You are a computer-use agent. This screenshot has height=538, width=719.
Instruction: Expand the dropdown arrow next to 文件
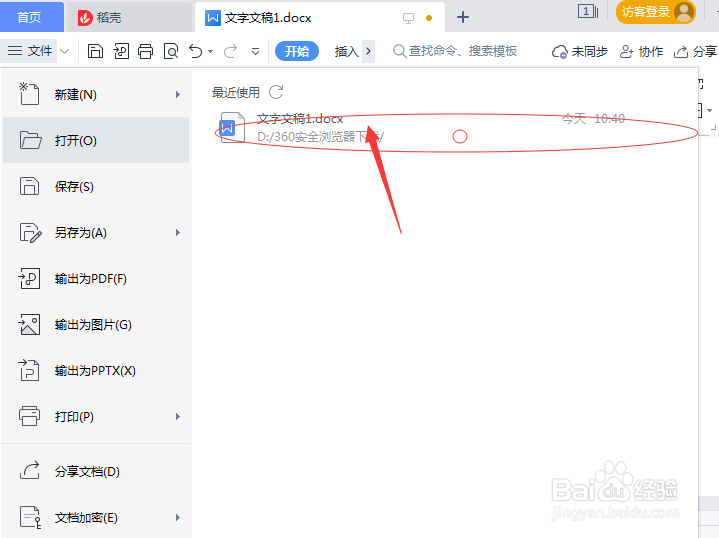tap(65, 51)
